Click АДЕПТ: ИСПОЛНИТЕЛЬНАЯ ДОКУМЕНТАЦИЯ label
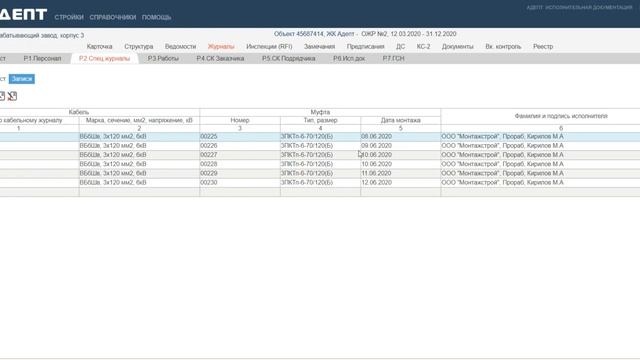 click(579, 8)
